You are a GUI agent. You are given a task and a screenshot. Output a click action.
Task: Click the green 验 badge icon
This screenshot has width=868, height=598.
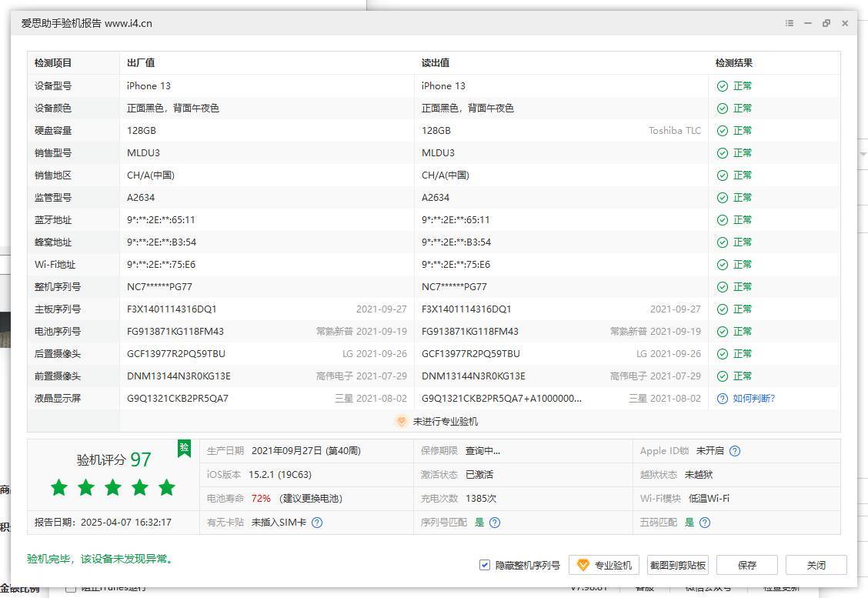pos(184,448)
